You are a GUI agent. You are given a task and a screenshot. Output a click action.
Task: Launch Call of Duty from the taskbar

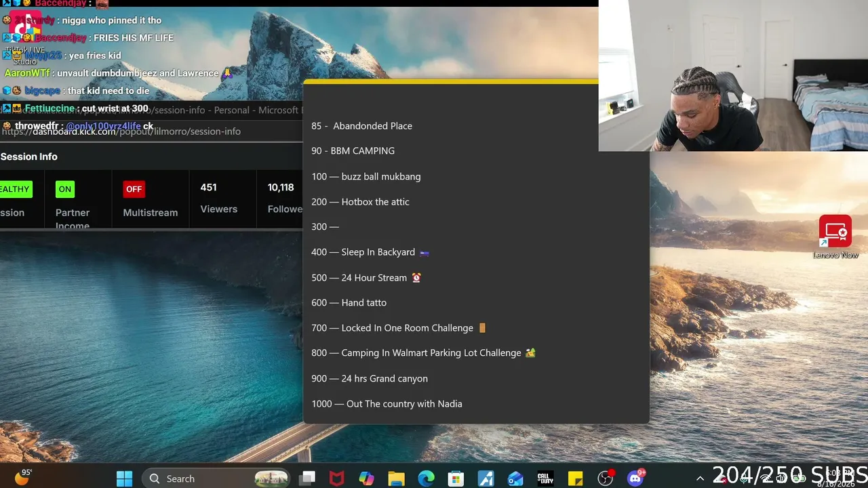545,479
